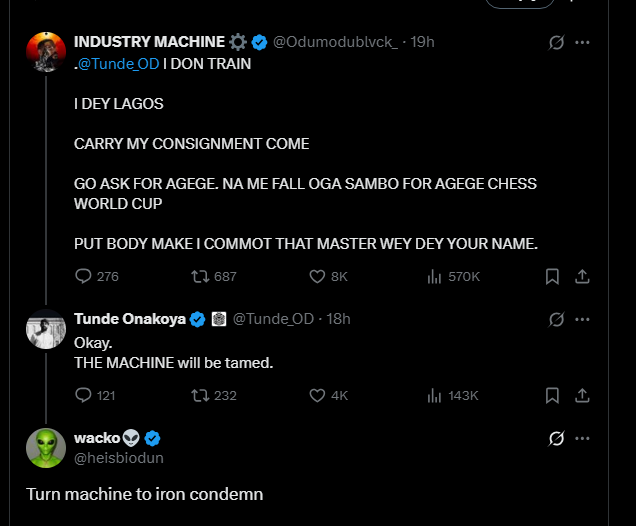Bookmark the INDUSTRY MACHINE tweet
Viewport: 636px width, 526px height.
tap(552, 276)
